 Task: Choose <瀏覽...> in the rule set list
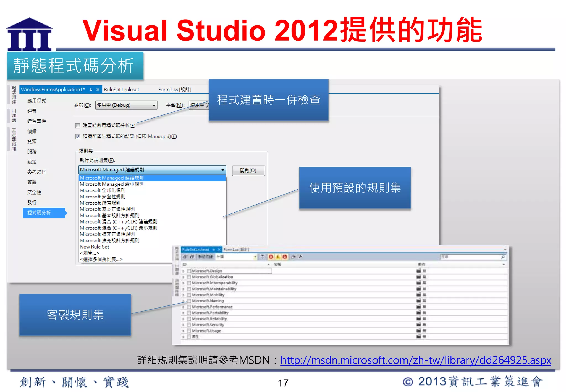89,253
